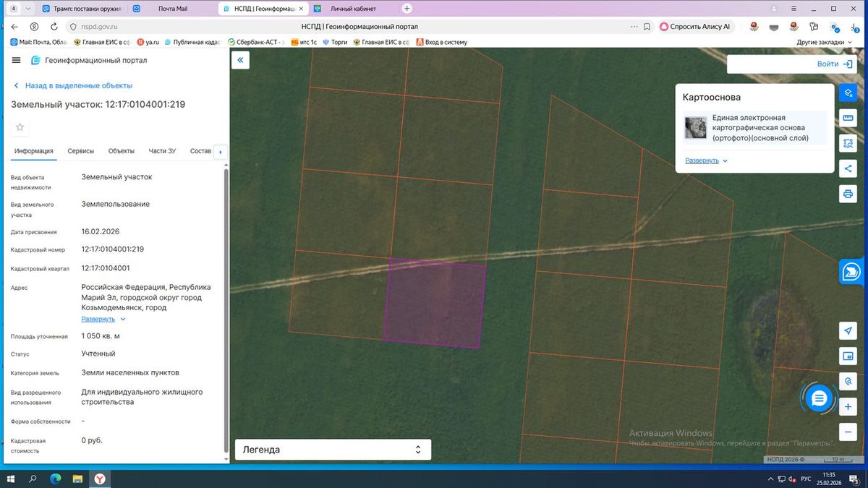
Task: Switch to the Сервисы tab
Action: 81,151
